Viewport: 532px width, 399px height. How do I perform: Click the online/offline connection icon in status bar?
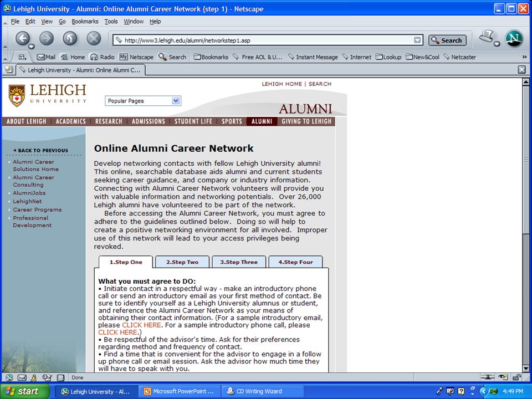pyautogui.click(x=488, y=377)
